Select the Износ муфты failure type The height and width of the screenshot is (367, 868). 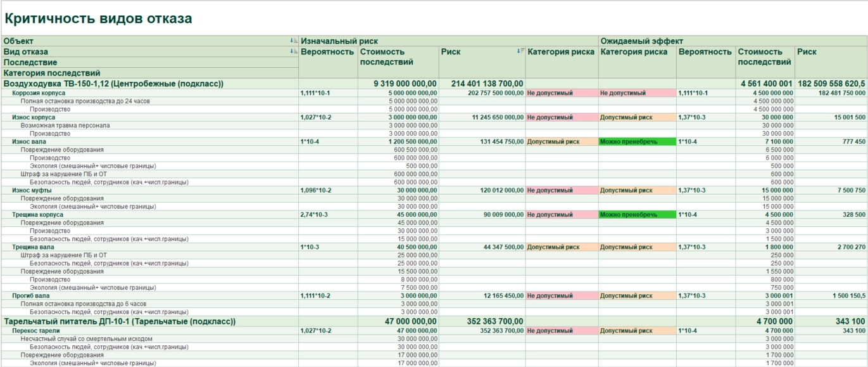[x=32, y=190]
